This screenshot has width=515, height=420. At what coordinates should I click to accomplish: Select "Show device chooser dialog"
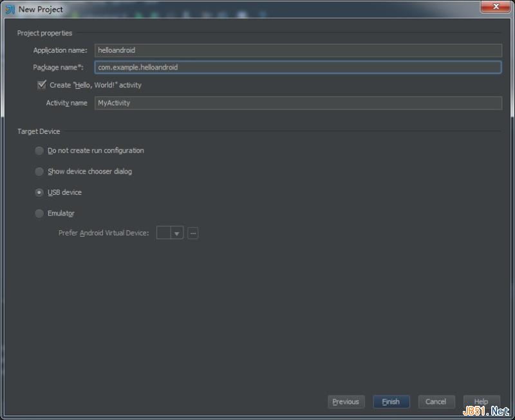coord(39,171)
